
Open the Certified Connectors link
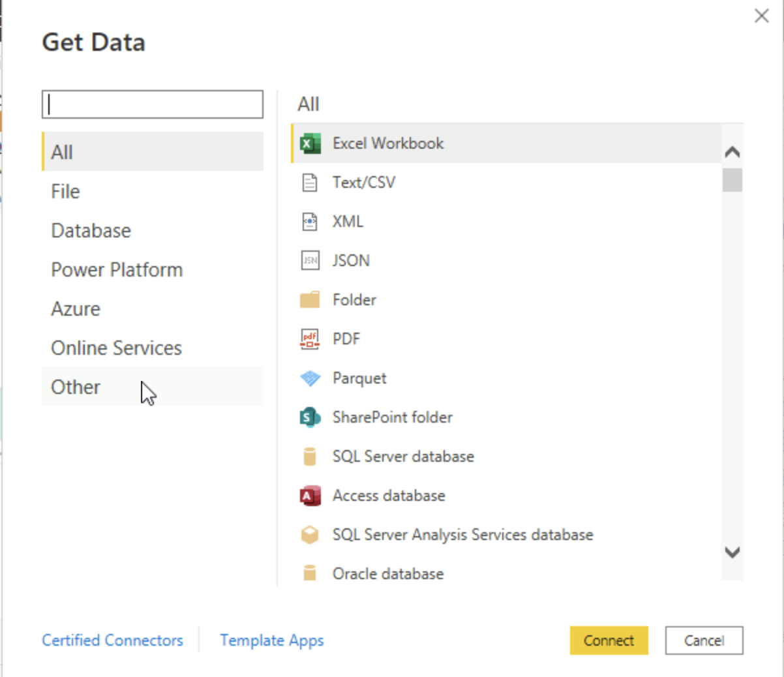pyautogui.click(x=112, y=640)
